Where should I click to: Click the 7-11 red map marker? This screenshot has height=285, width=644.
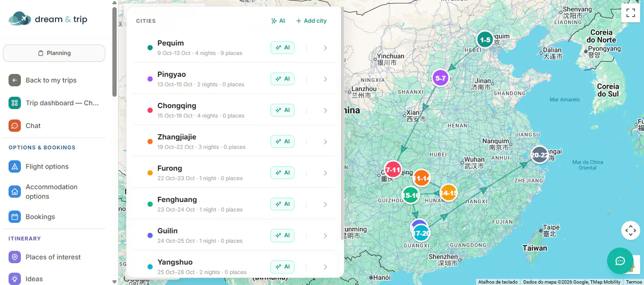click(x=393, y=169)
